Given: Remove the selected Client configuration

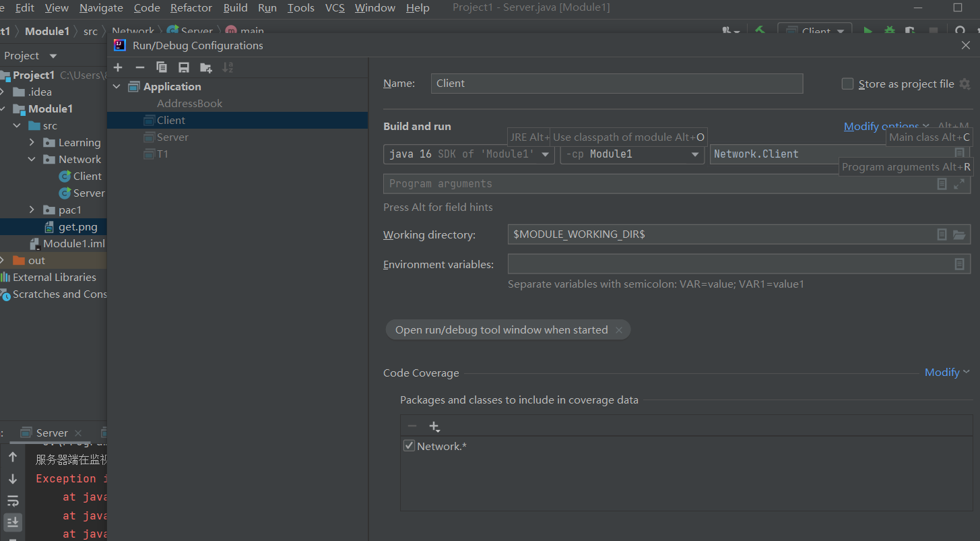Looking at the screenshot, I should point(140,67).
